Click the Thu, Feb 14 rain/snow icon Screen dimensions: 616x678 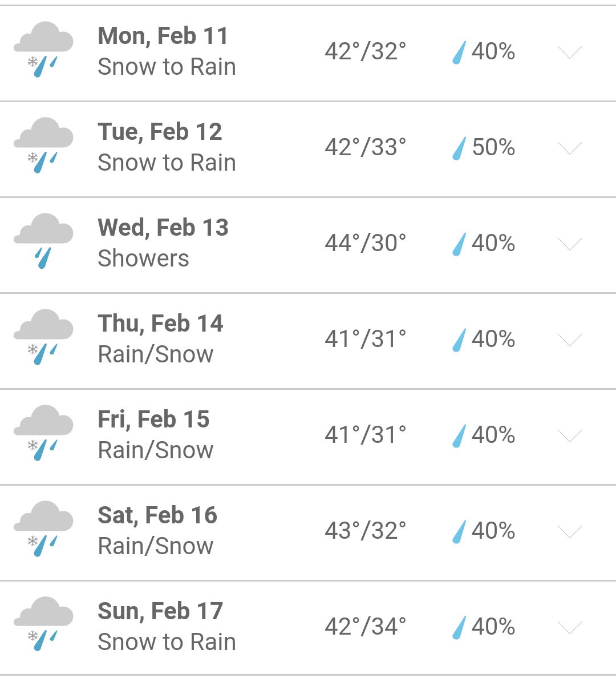43,337
